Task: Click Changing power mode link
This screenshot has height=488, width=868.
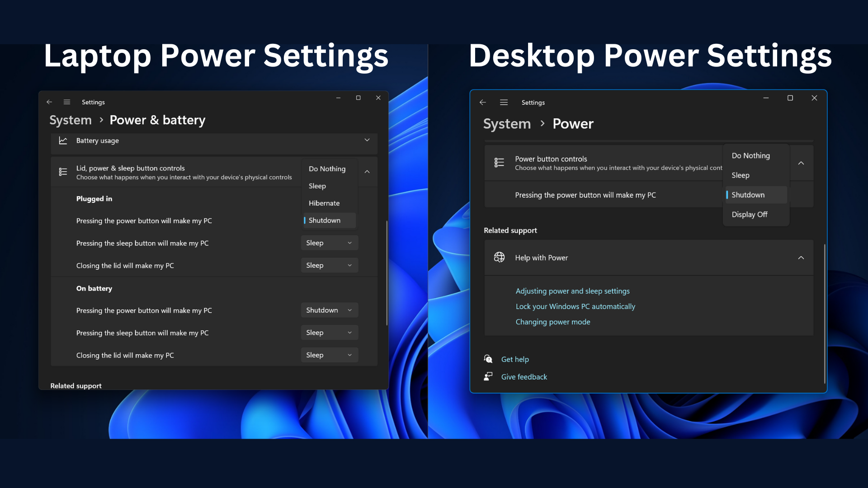Action: click(552, 322)
